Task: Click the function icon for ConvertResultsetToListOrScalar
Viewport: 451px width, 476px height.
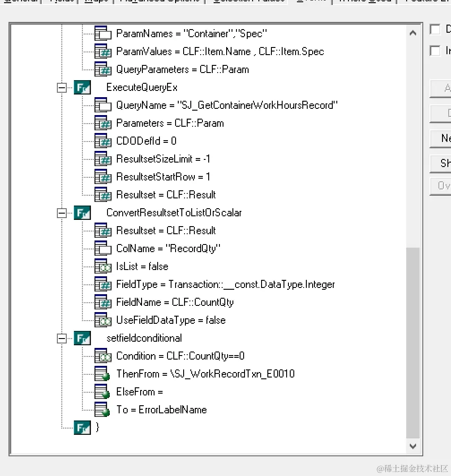Action: click(82, 213)
